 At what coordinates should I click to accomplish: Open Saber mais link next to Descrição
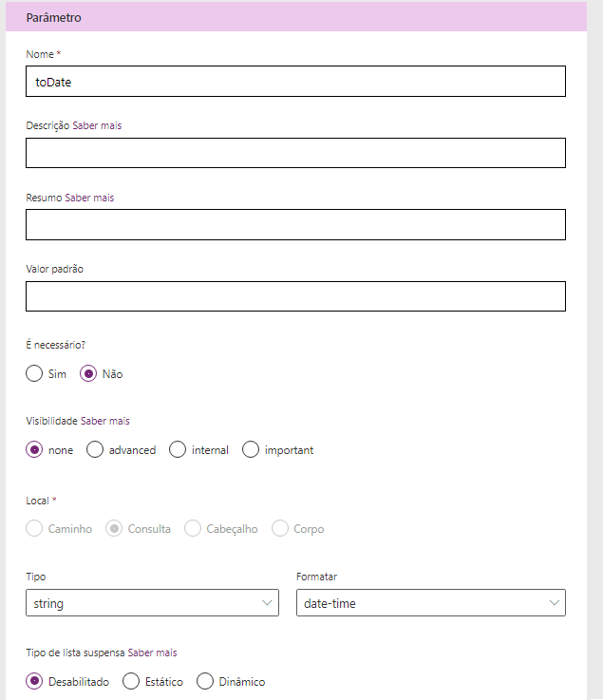coord(97,125)
